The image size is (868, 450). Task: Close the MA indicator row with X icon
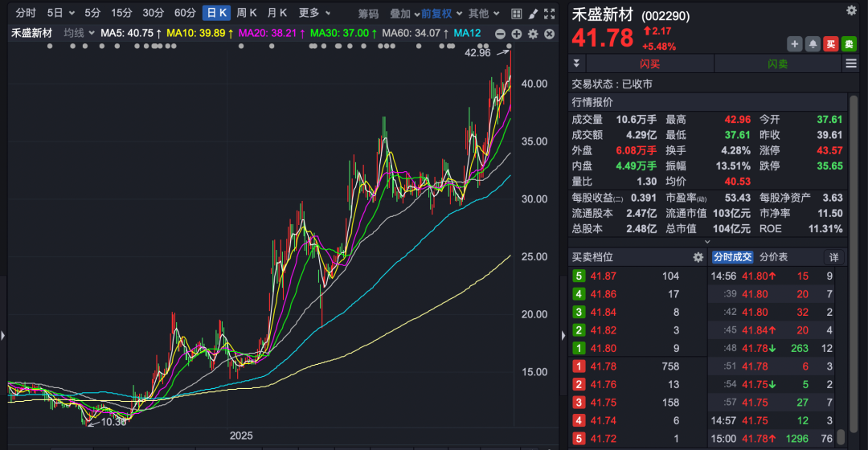[x=549, y=33]
